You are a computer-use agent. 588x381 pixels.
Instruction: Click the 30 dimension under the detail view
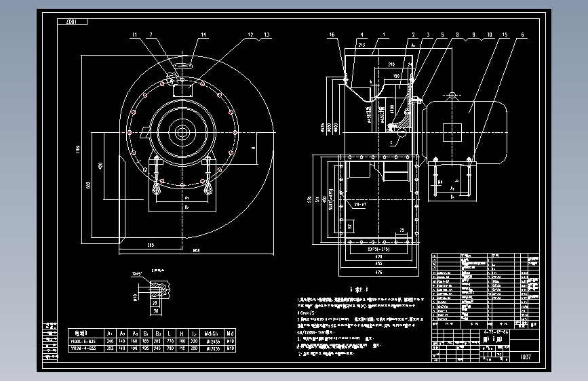[156, 310]
